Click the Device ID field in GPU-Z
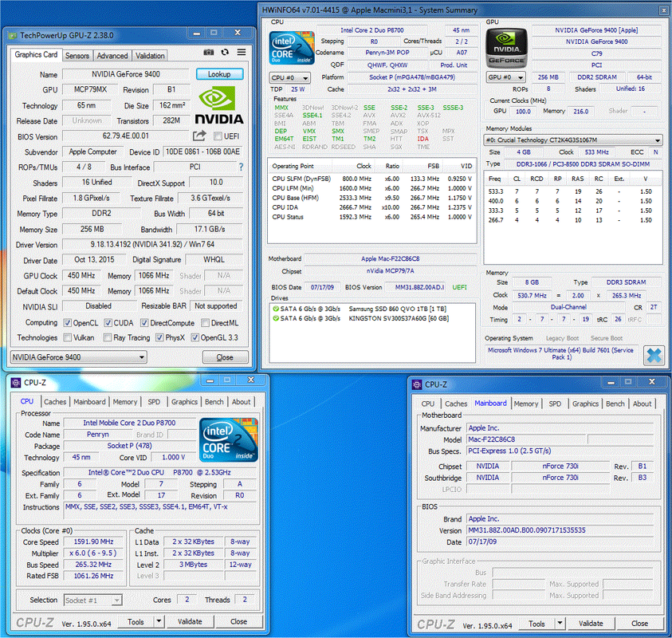 pyautogui.click(x=202, y=152)
